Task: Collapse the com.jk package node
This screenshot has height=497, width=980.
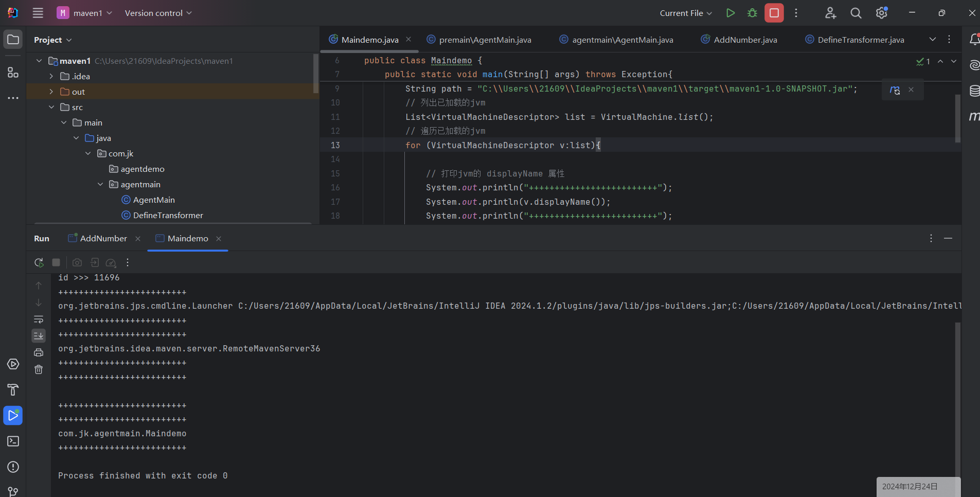Action: 88,153
